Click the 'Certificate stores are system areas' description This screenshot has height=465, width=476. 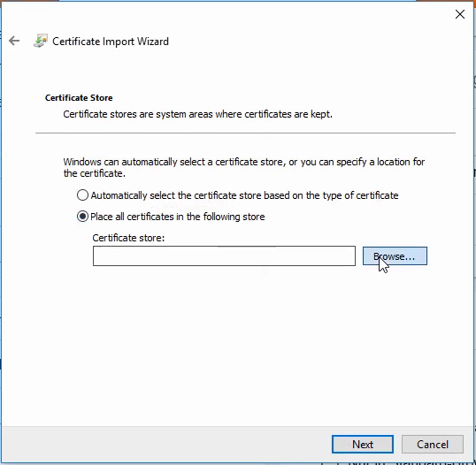[197, 114]
